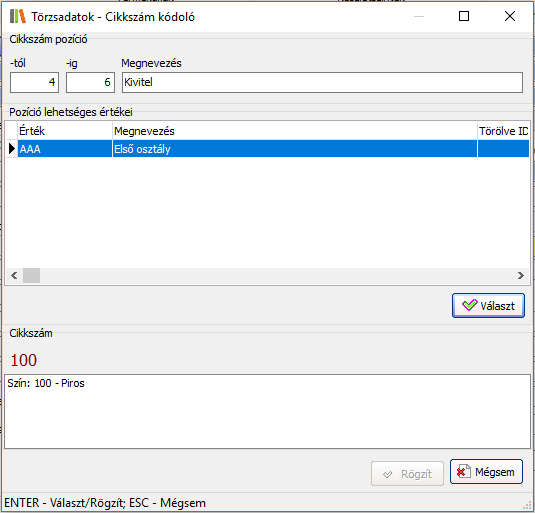This screenshot has height=513, width=535.
Task: Select the AAA value cell
Action: tap(65, 149)
